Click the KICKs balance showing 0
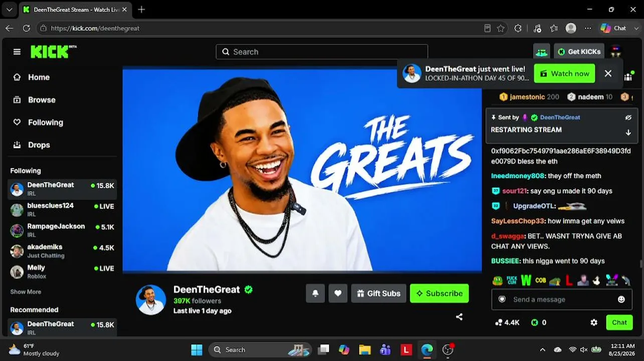Screen dimensions: 644x361 click(x=539, y=322)
